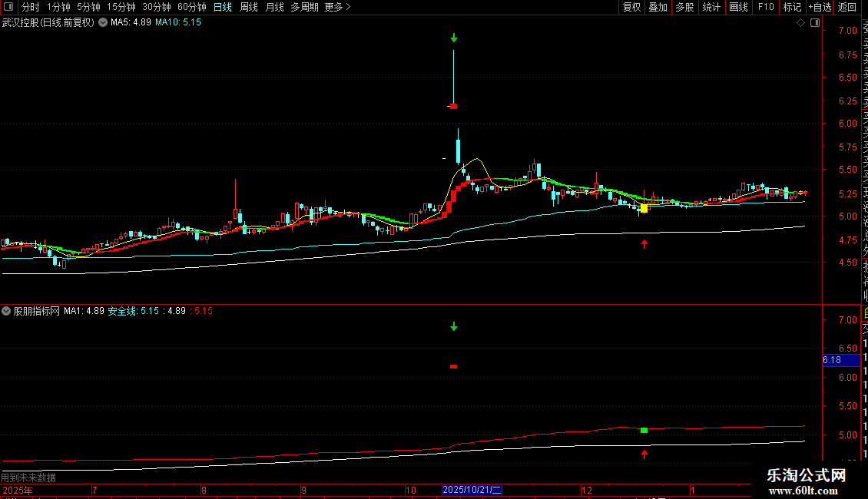Switch to 分时 intraday view
This screenshot has height=499, width=868.
tap(31, 7)
